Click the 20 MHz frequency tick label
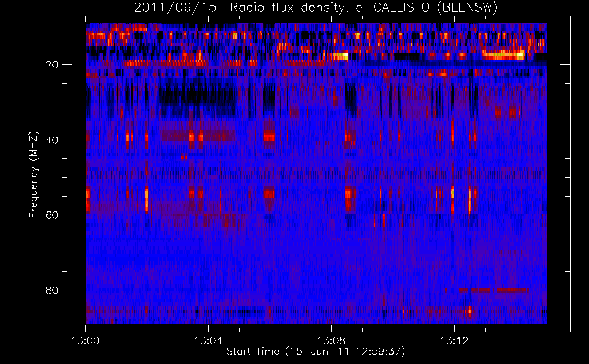Viewport: 589px width, 364px height. click(x=52, y=65)
